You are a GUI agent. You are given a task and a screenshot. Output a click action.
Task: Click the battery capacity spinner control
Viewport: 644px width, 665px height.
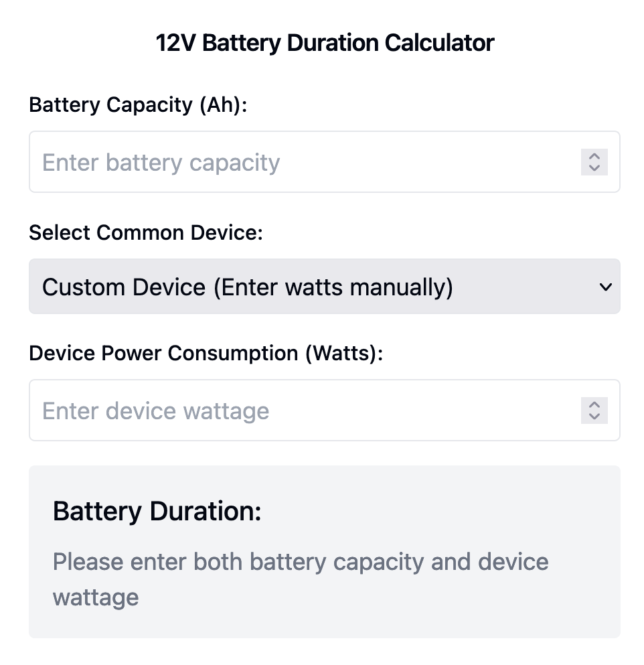[x=594, y=162]
